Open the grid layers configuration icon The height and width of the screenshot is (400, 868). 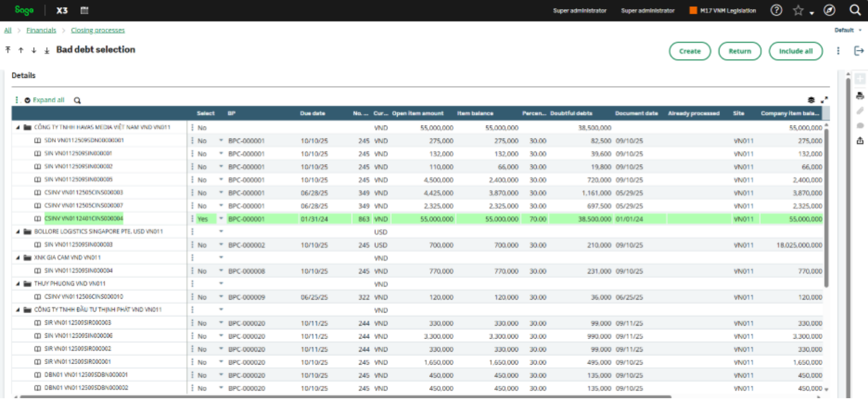(811, 100)
